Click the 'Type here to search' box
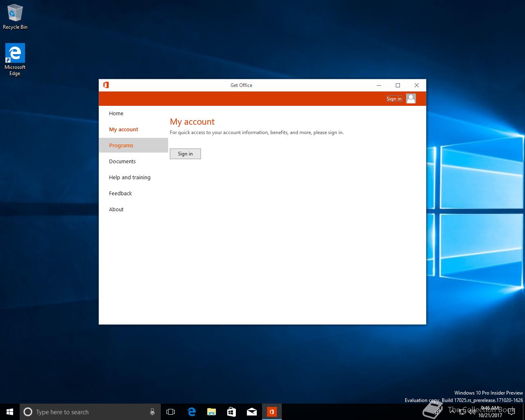The height and width of the screenshot is (420, 525). click(x=89, y=412)
